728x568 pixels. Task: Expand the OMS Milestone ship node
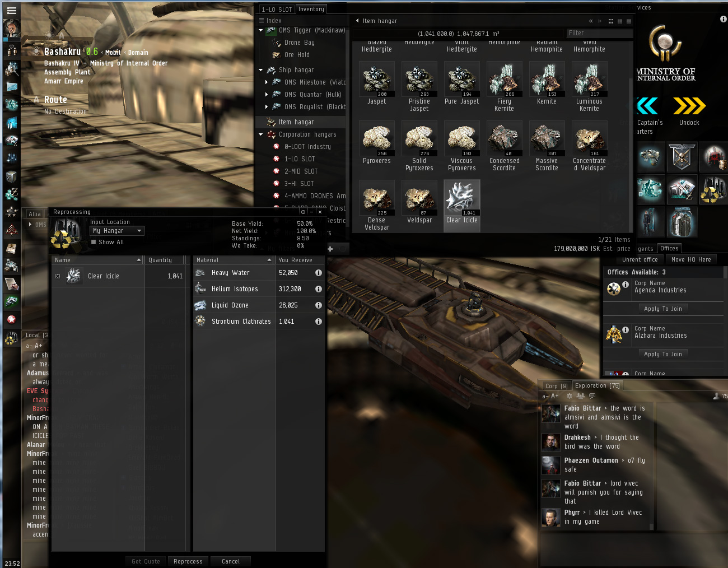pyautogui.click(x=267, y=82)
